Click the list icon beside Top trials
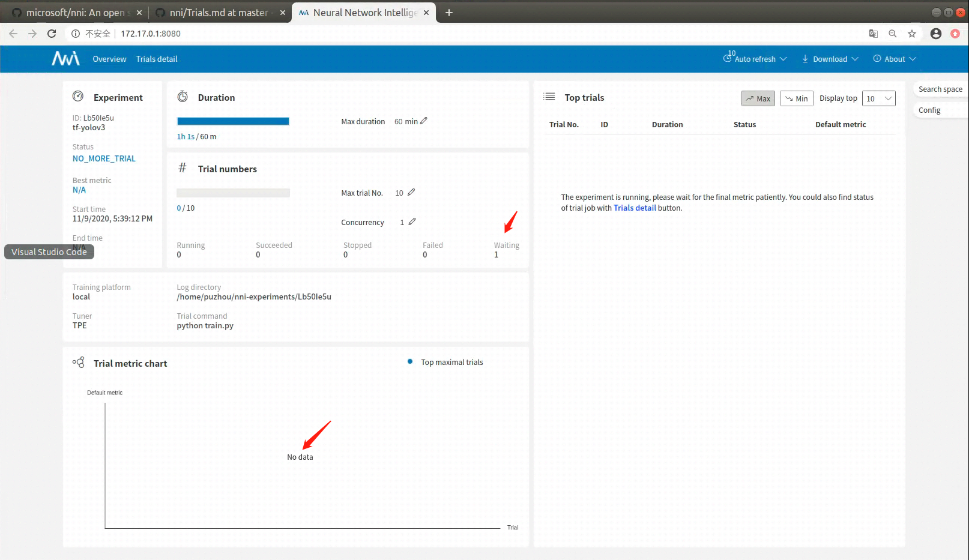Viewport: 969px width, 560px height. click(x=549, y=96)
